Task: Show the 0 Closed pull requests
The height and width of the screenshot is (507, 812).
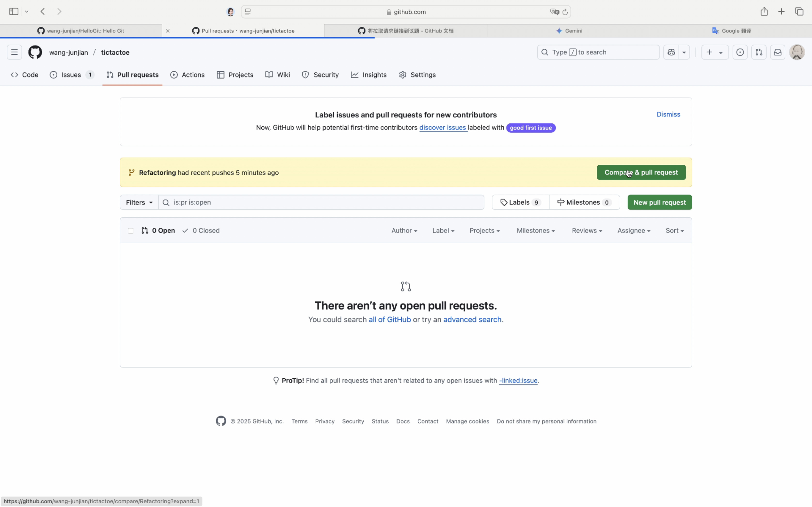Action: pos(201,231)
